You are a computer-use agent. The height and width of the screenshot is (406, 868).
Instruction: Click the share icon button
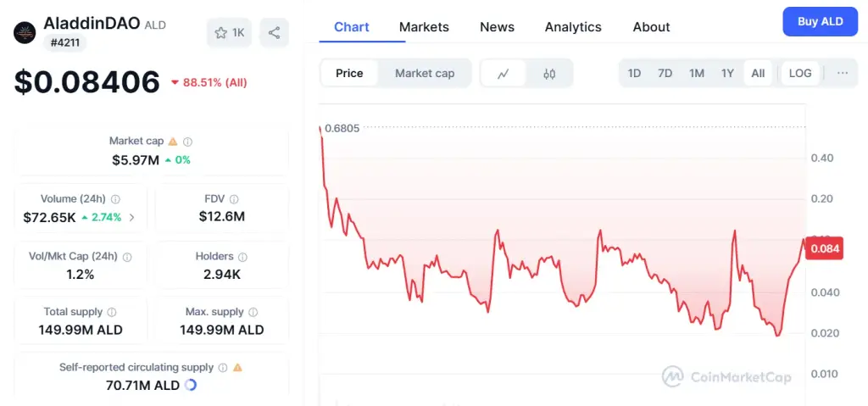[274, 33]
